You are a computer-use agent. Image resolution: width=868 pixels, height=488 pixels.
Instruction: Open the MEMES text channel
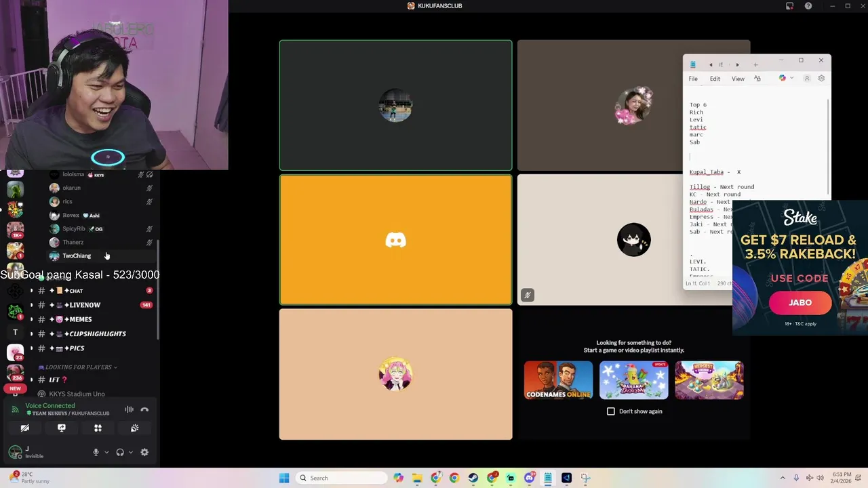[95, 319]
